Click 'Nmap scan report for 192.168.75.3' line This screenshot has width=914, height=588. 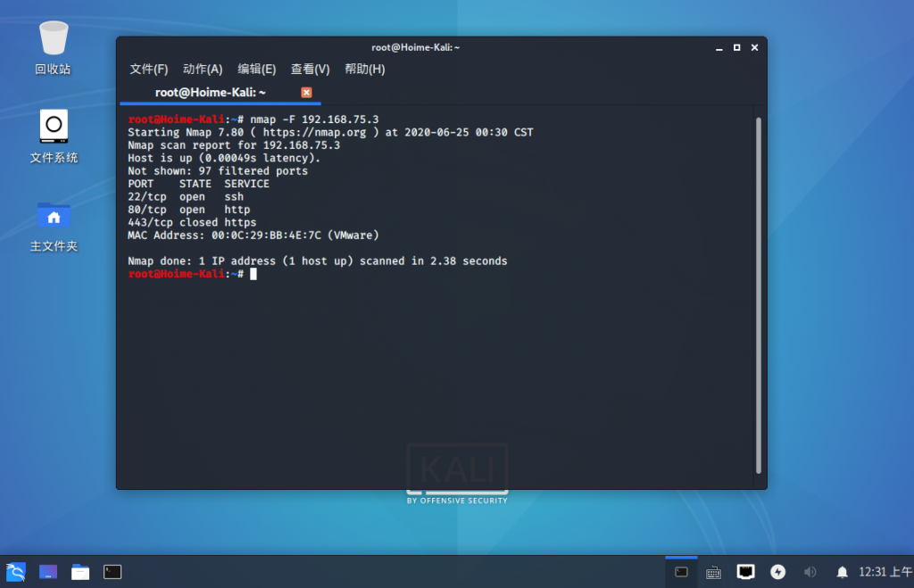coord(234,145)
